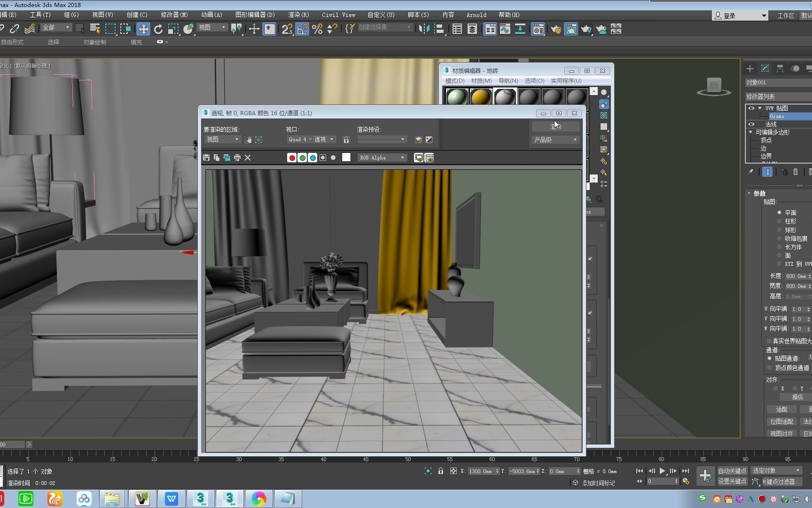The width and height of the screenshot is (812, 508).
Task: Select the Scale tool in main toolbar
Action: click(173, 29)
